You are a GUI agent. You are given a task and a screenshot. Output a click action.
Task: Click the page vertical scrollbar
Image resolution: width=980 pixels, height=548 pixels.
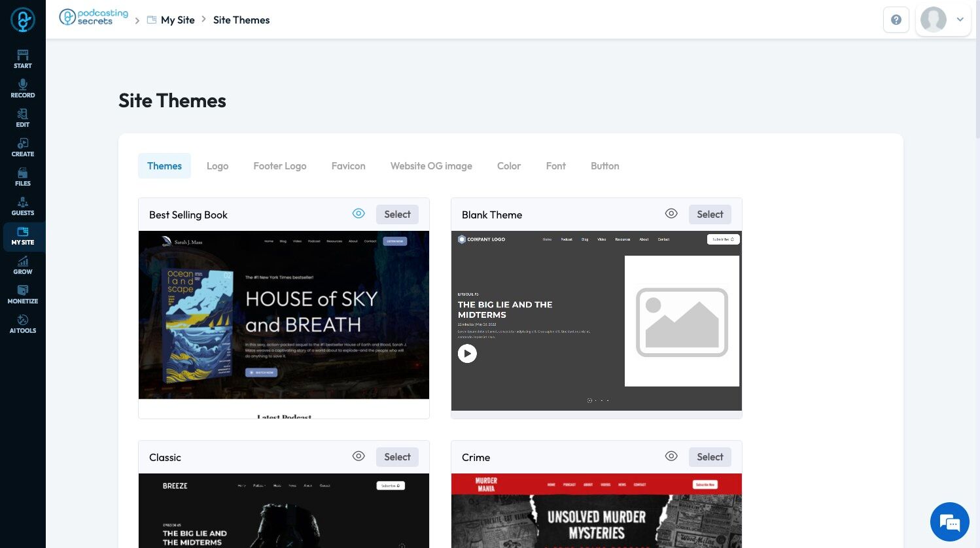[977, 69]
